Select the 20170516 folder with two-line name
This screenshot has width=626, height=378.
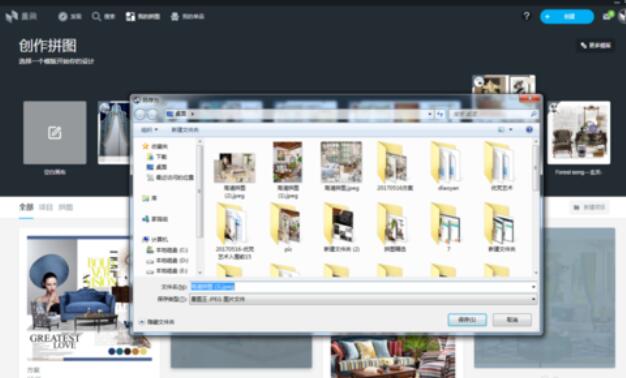[234, 232]
